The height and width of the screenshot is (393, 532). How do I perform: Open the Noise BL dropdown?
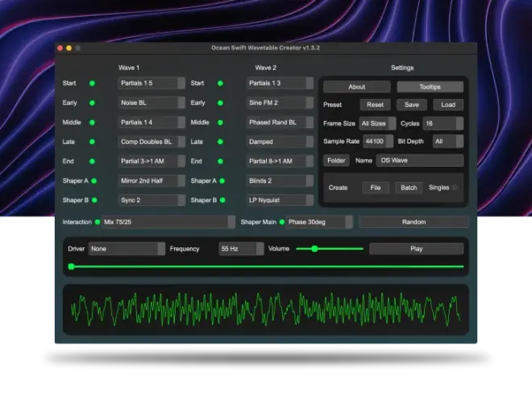click(x=152, y=103)
